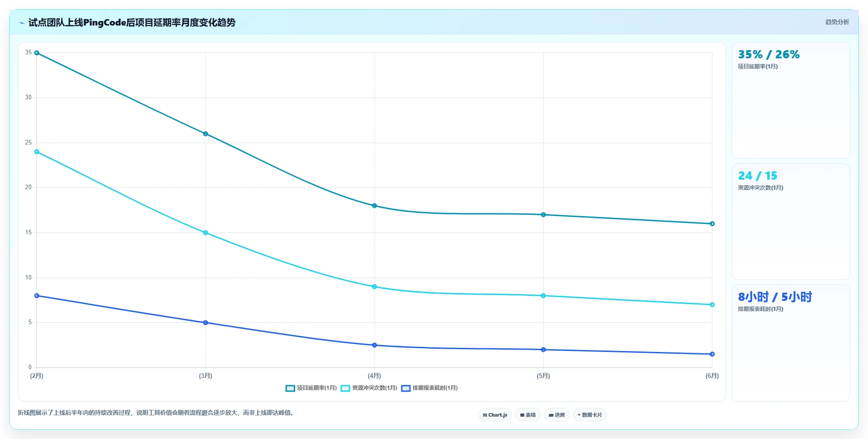
Task: Click the 表格 tag chip
Action: pyautogui.click(x=528, y=415)
